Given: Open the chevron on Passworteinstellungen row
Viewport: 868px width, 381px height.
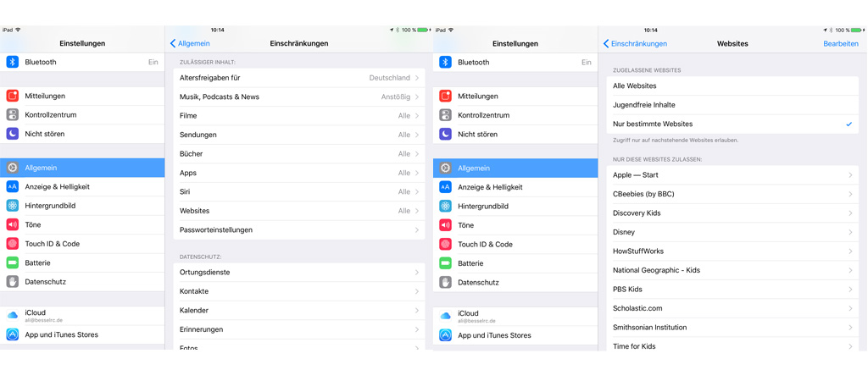Looking at the screenshot, I should point(417,229).
